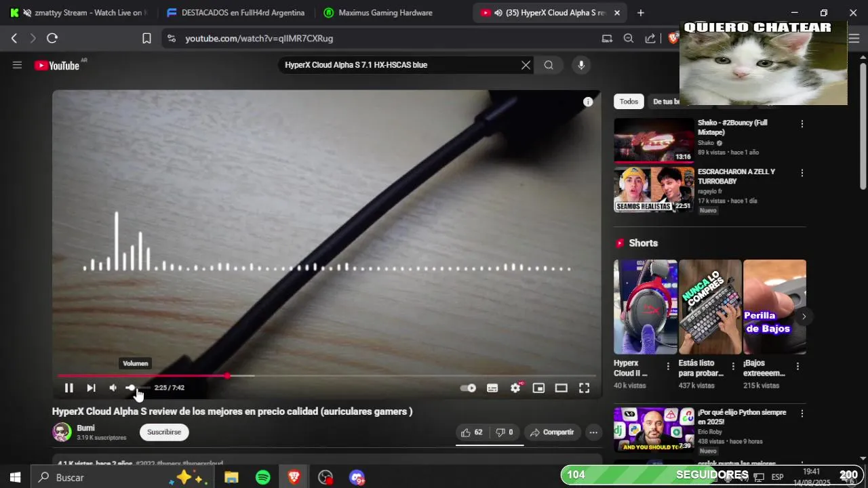
Task: Show next shorts with right arrow
Action: tap(804, 317)
